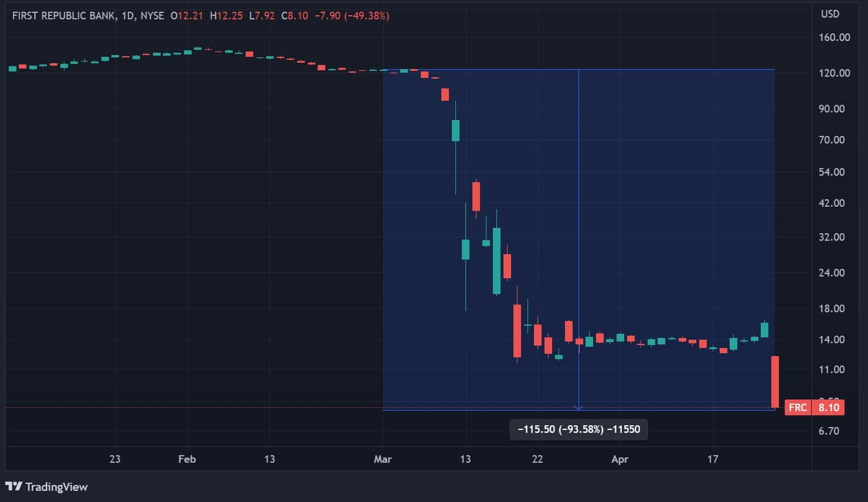868x502 pixels.
Task: Click the downward arrow tip of the measurement line
Action: click(x=579, y=408)
